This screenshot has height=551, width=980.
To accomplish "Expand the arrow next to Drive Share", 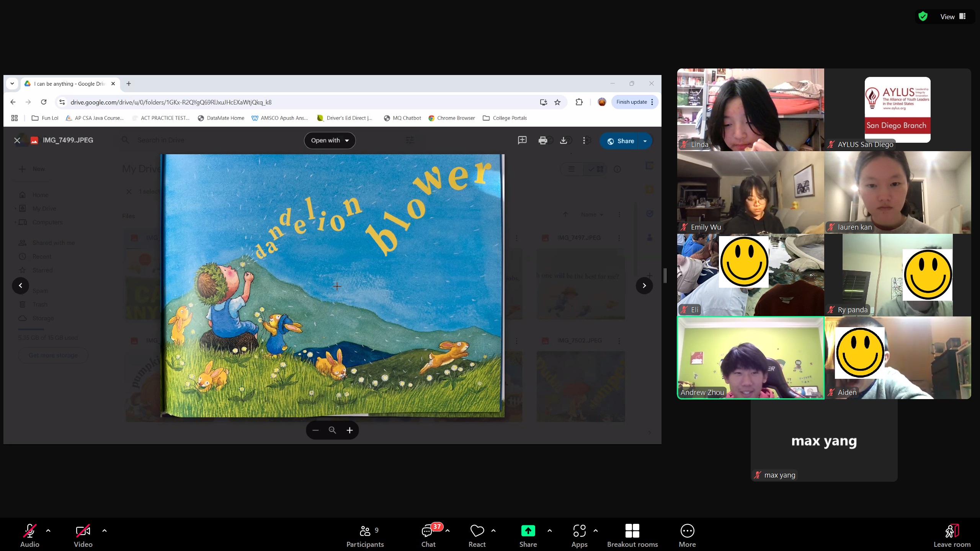I will point(645,141).
